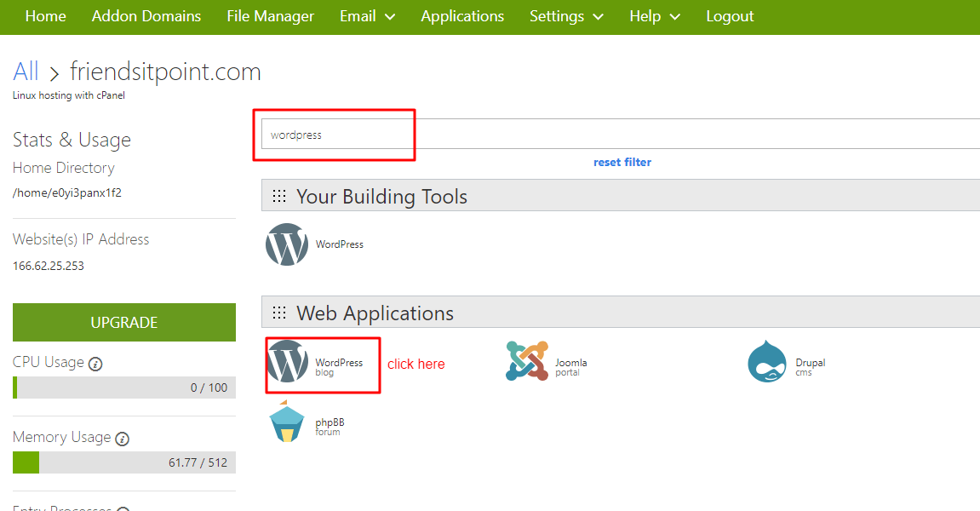Click the Stats & Usage heading
Screen dimensions: 980x511
coord(72,141)
